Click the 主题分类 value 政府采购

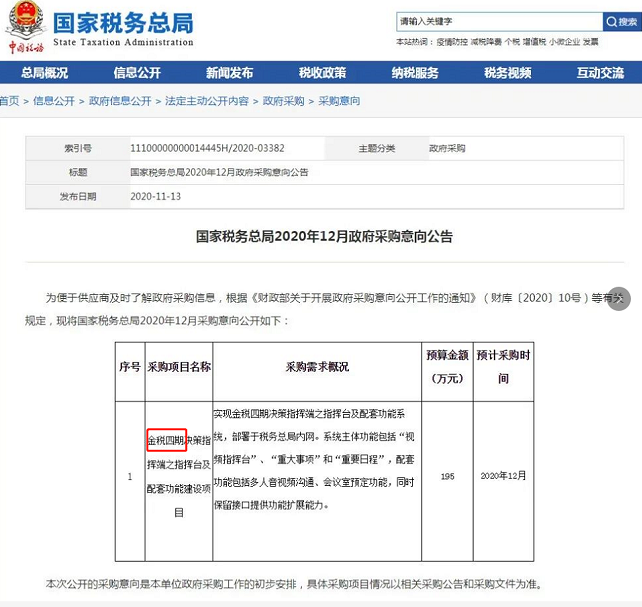pos(447,148)
